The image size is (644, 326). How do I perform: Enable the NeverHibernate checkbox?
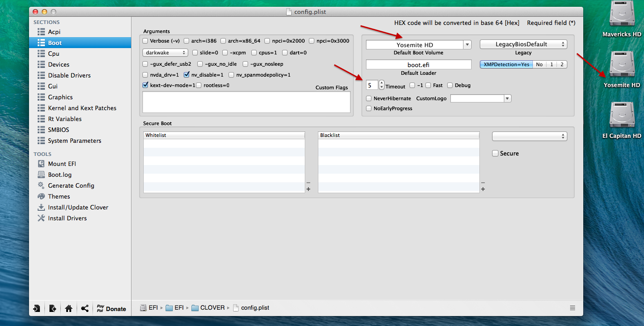369,98
